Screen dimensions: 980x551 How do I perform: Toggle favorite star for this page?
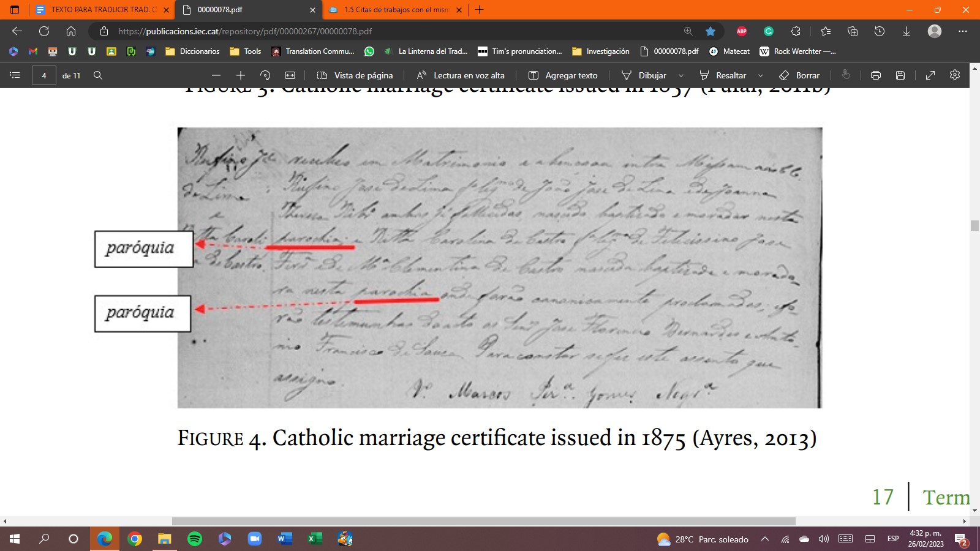click(710, 31)
